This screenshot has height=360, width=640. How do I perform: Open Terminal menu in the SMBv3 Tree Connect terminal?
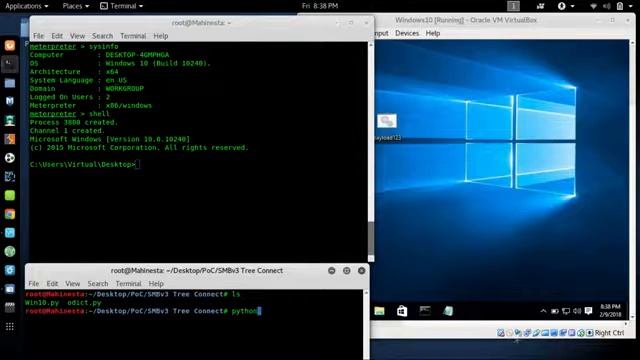coord(129,283)
